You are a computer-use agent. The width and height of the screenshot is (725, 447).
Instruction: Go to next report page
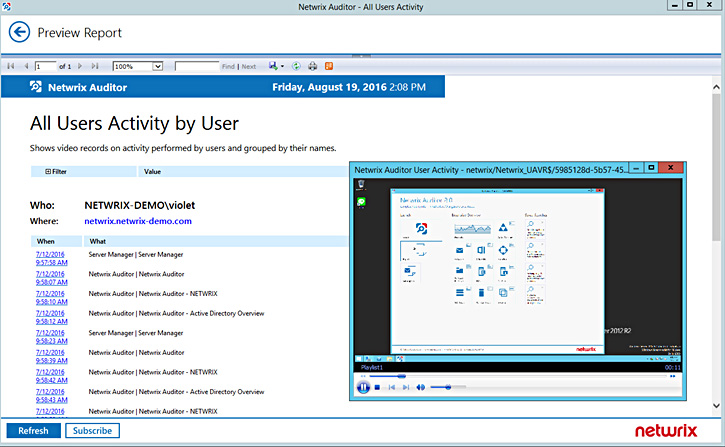(x=80, y=66)
